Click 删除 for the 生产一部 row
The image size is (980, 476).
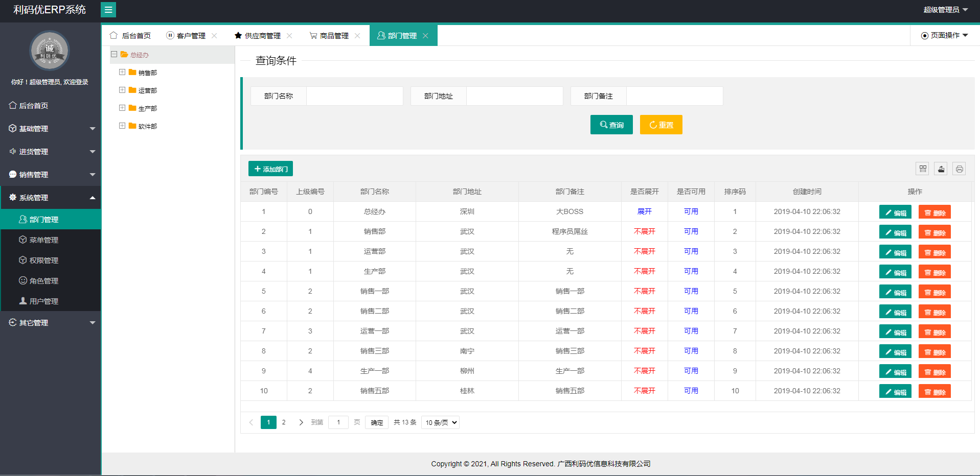(935, 371)
